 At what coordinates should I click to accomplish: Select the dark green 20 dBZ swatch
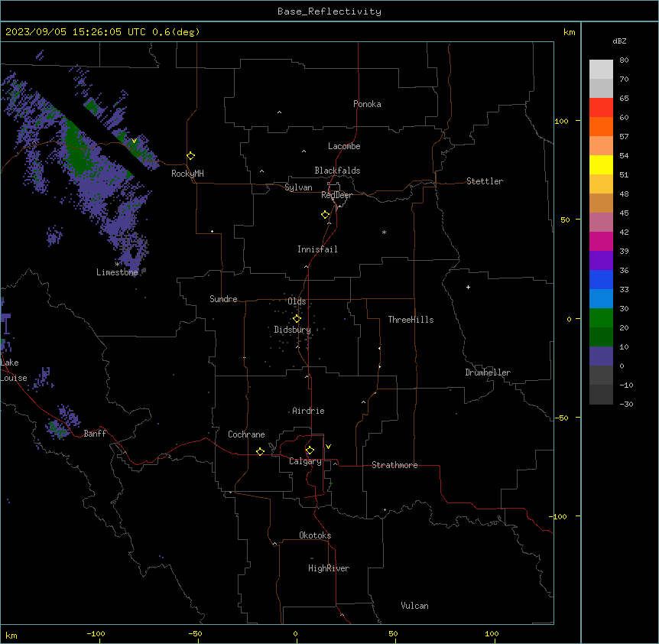coord(601,337)
